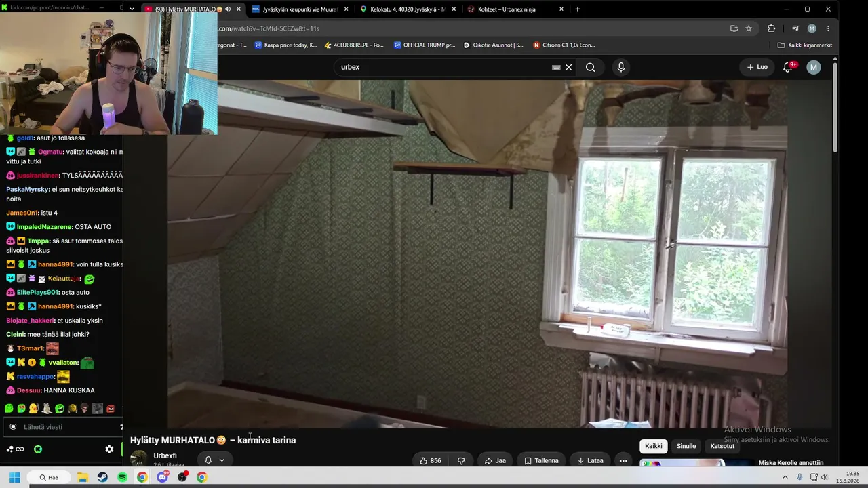
Task: Open more actions ellipsis under video
Action: point(623,461)
